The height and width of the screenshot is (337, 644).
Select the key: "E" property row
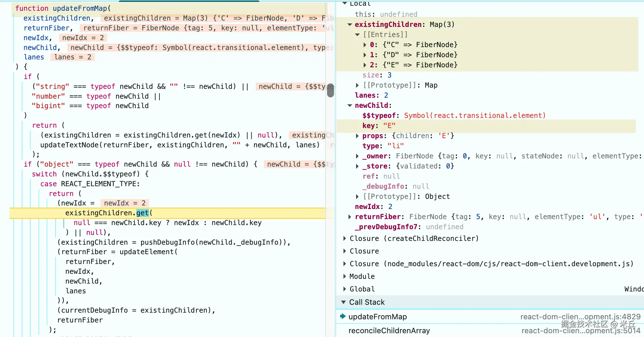[486, 126]
